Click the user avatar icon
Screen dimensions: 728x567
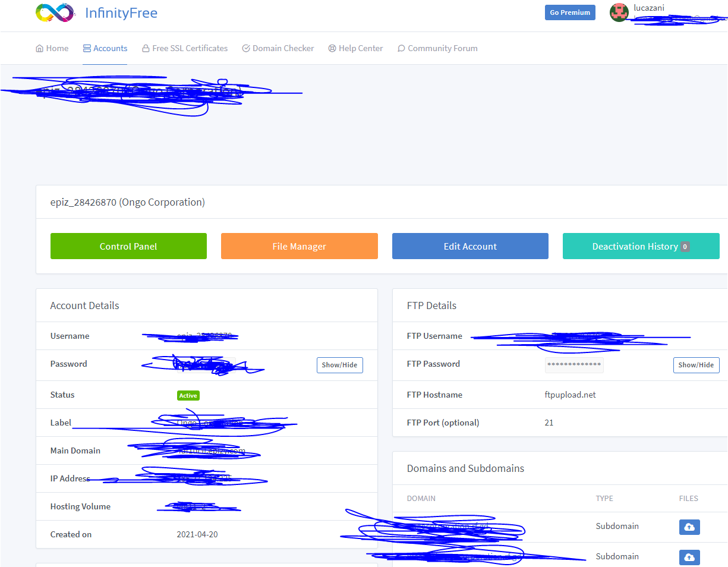[x=619, y=12]
